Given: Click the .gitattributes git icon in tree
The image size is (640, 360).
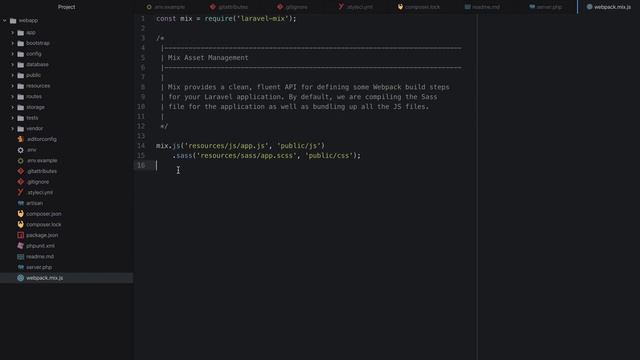Looking at the screenshot, I should (21, 171).
